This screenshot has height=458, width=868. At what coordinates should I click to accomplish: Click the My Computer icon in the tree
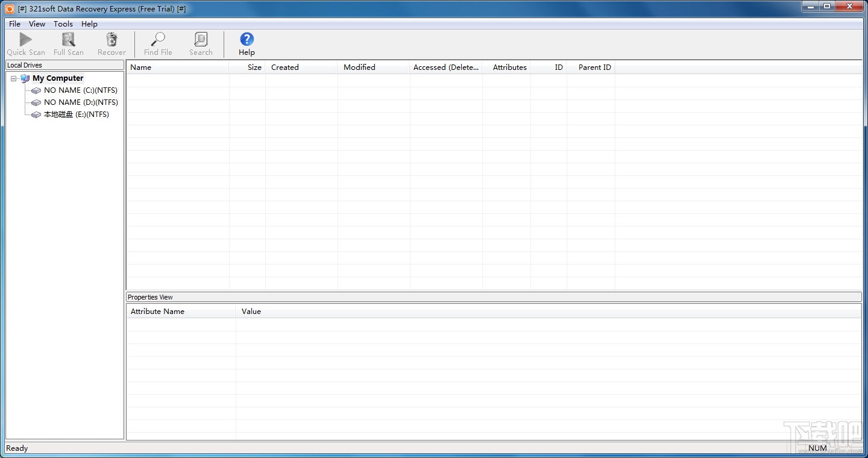25,78
